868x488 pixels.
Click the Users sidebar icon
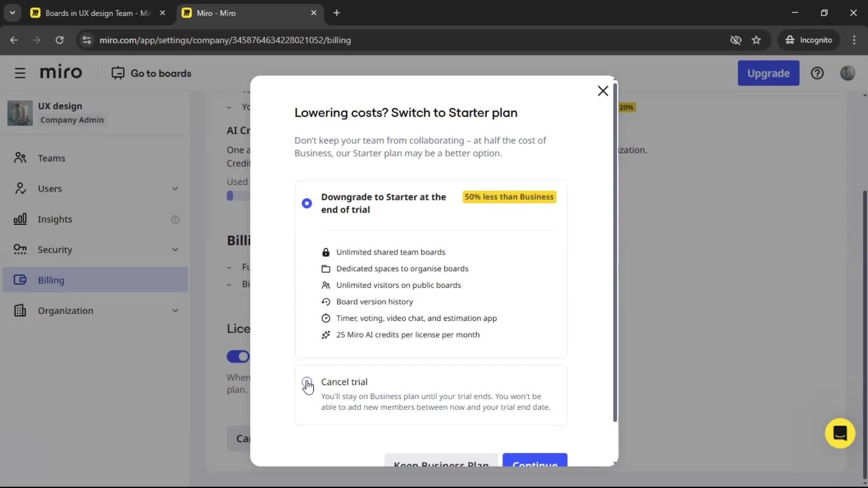coord(20,188)
